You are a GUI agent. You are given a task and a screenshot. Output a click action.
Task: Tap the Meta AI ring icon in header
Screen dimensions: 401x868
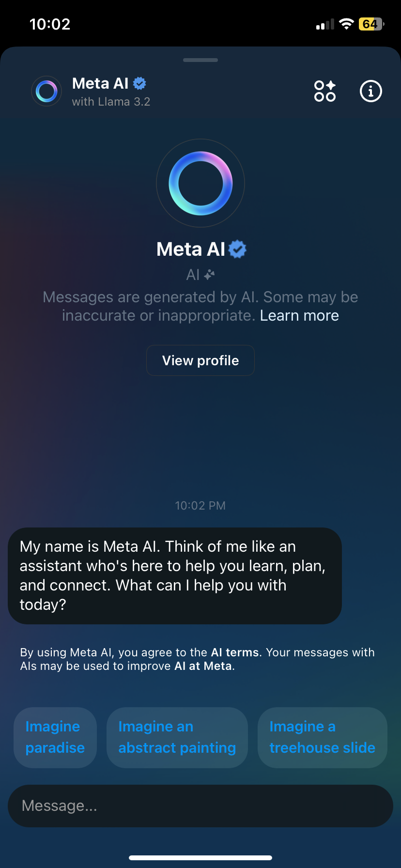click(x=46, y=91)
